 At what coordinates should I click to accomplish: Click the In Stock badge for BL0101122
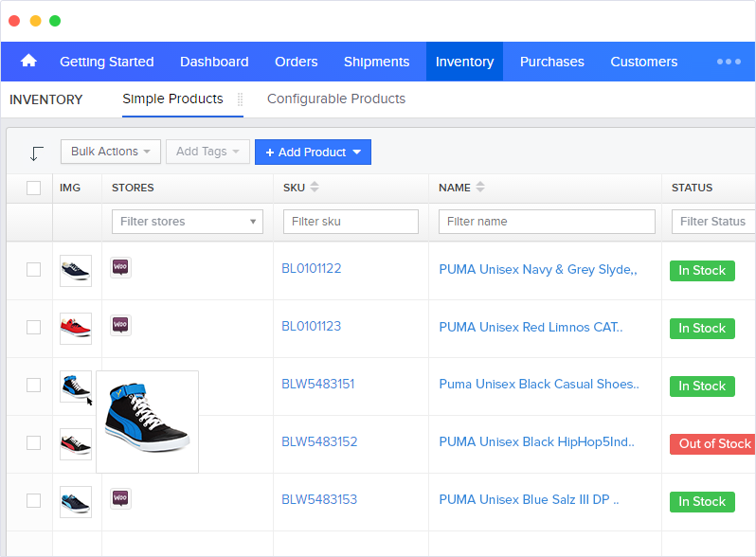[702, 271]
